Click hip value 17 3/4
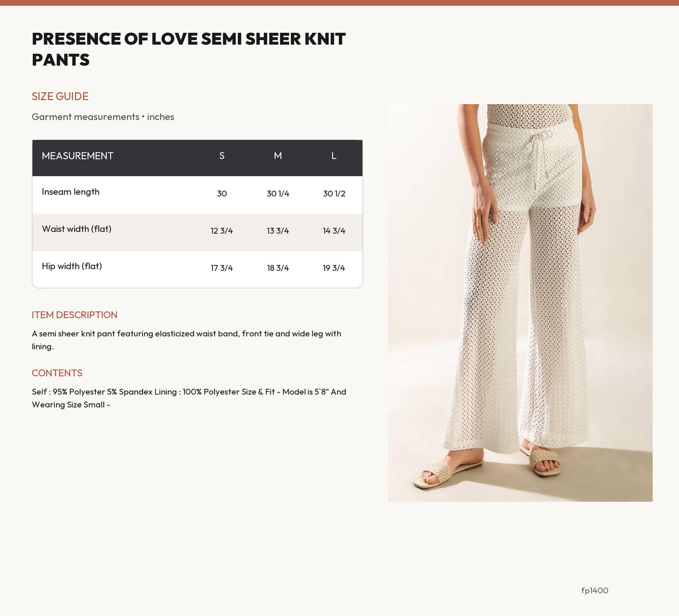679x616 pixels. (x=222, y=268)
